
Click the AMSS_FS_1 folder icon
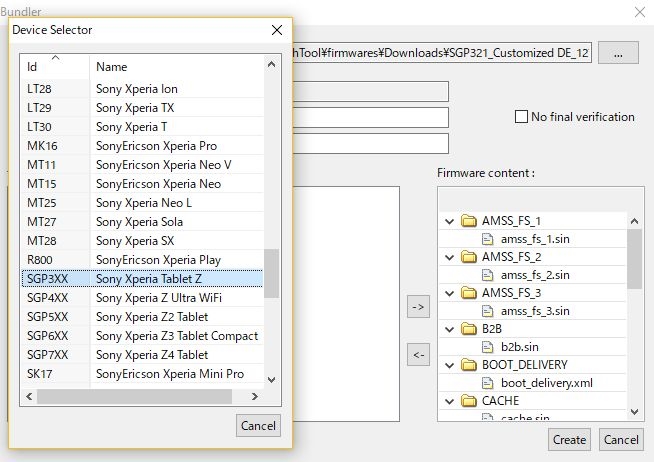(x=468, y=221)
